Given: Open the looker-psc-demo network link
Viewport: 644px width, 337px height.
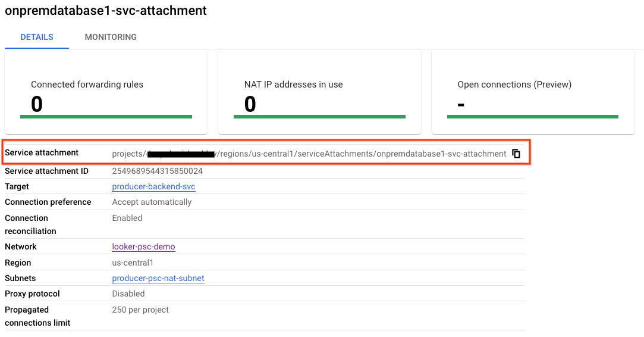Looking at the screenshot, I should (x=143, y=246).
